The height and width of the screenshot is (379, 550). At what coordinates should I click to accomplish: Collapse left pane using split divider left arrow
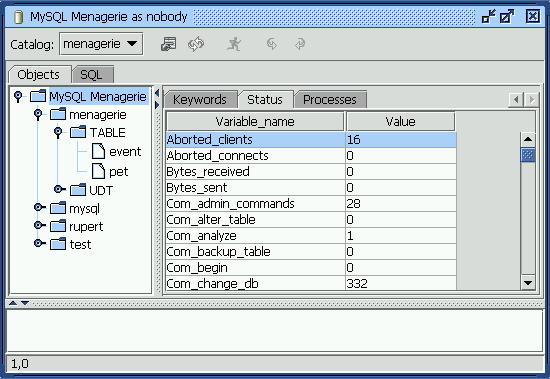click(157, 93)
